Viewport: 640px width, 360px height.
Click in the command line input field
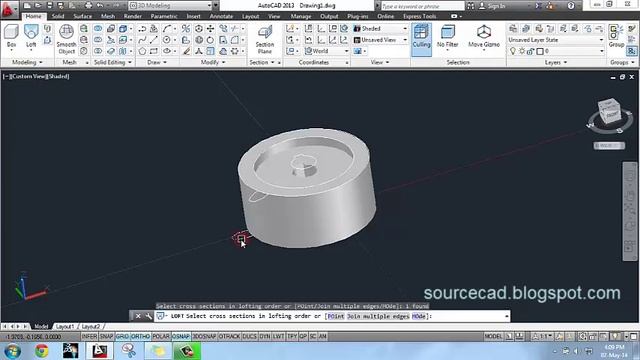pyautogui.click(x=332, y=316)
